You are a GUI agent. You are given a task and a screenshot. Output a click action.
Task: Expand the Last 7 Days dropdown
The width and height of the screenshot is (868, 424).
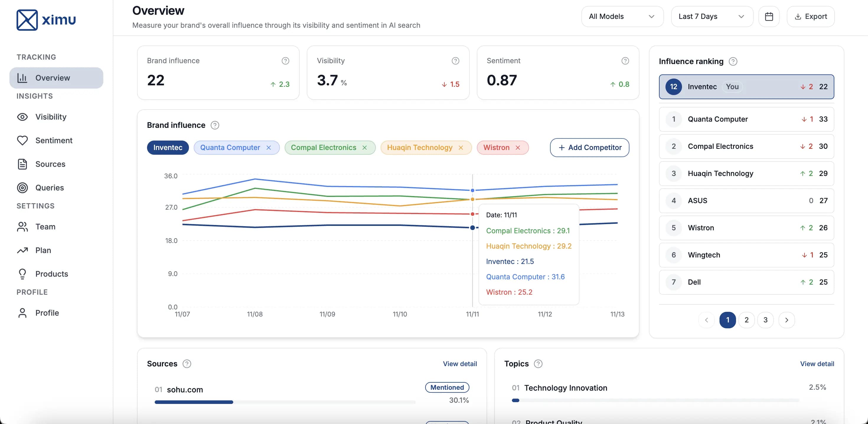[x=712, y=16]
